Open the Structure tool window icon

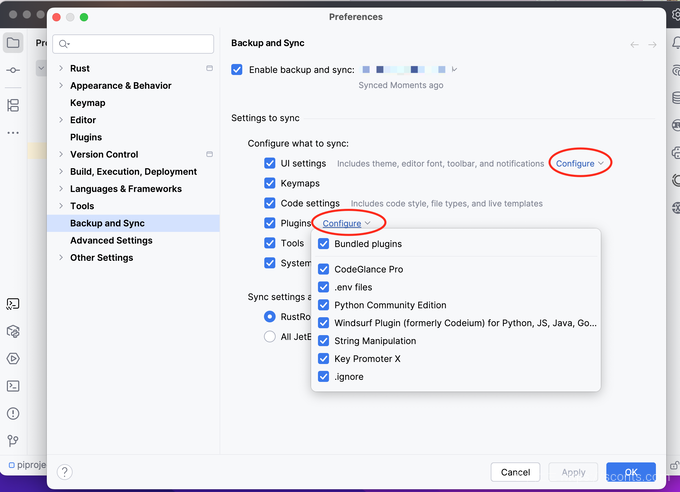[x=13, y=105]
